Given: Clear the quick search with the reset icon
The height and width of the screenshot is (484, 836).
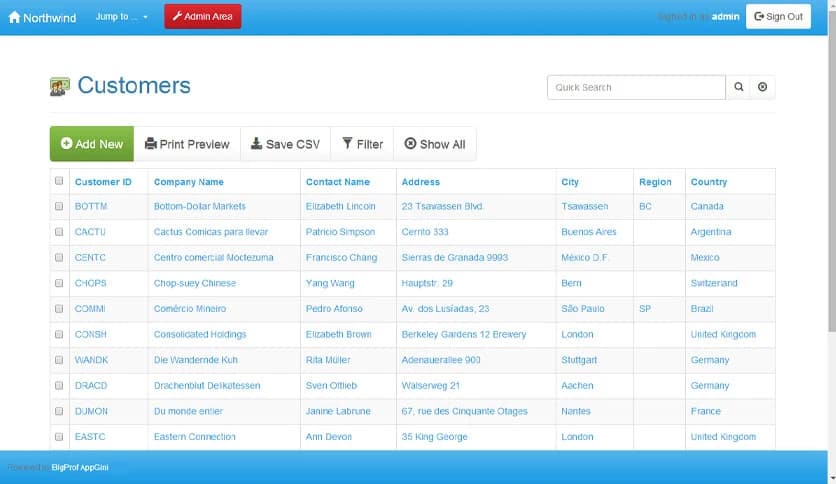Looking at the screenshot, I should pyautogui.click(x=763, y=87).
